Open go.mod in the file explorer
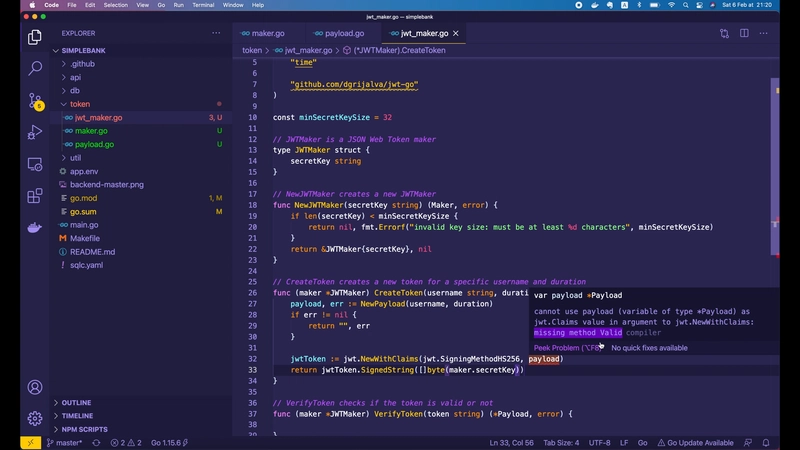The image size is (800, 450). [83, 198]
